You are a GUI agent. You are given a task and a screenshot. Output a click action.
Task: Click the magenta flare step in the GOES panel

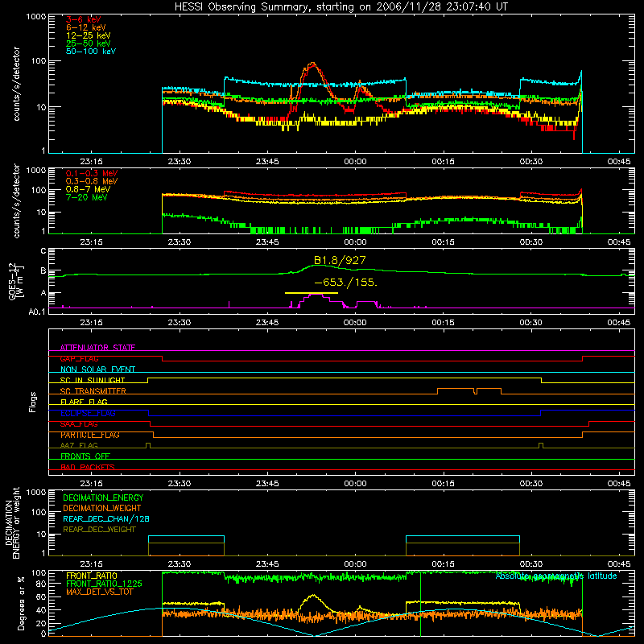tap(316, 295)
